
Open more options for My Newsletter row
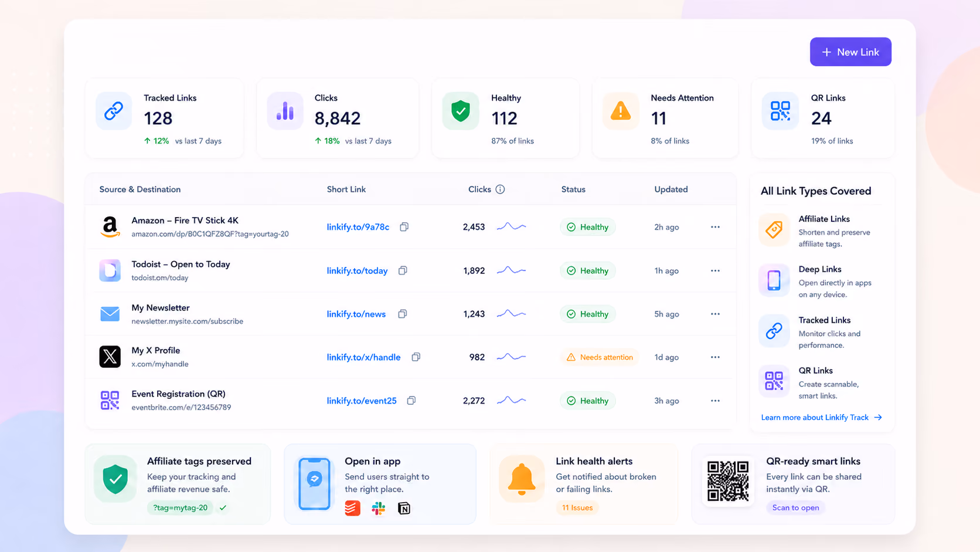[x=715, y=314]
